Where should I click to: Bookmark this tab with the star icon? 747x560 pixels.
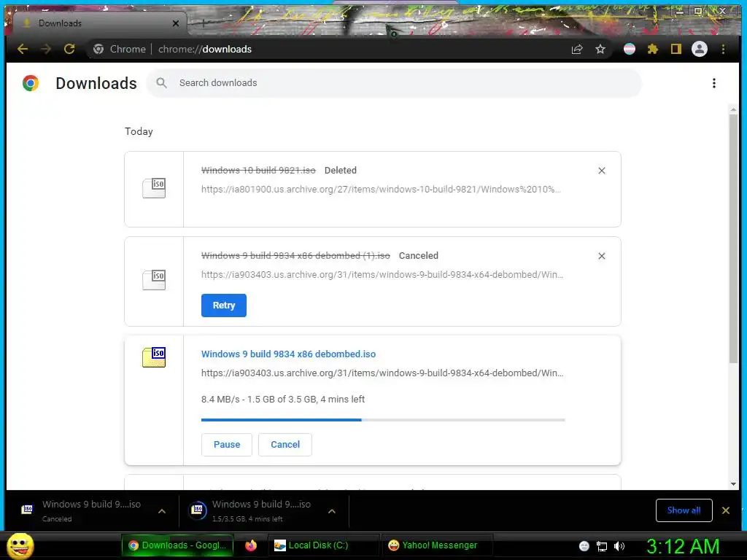pyautogui.click(x=600, y=49)
